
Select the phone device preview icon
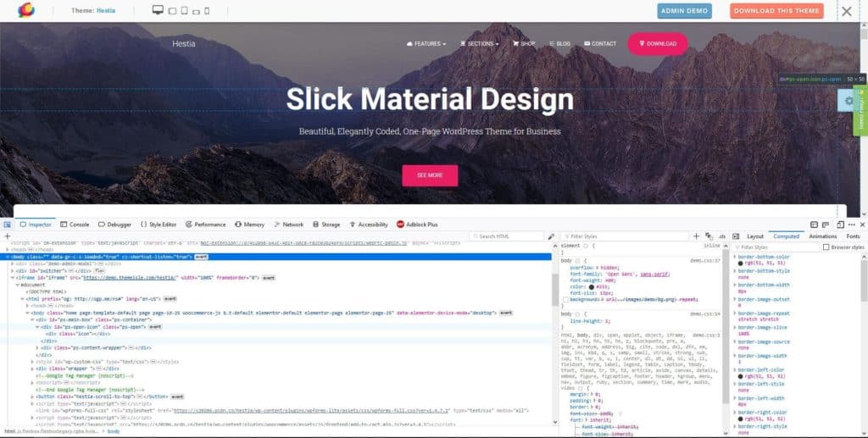(x=207, y=10)
